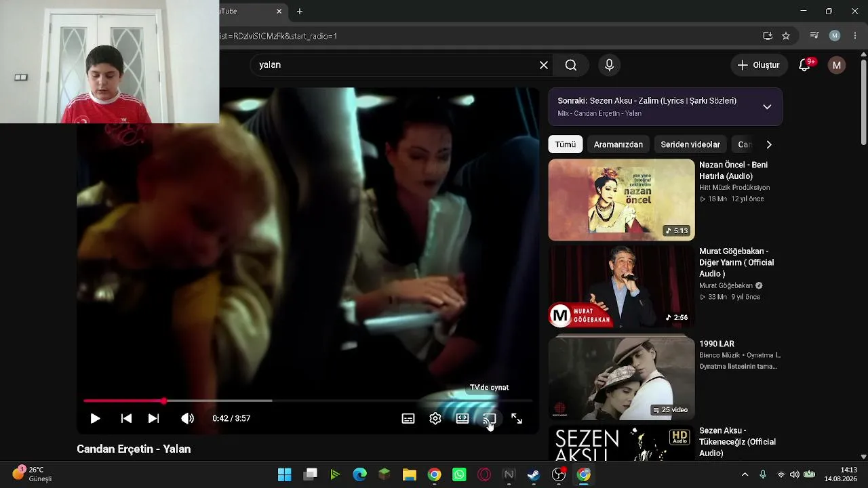Play the Candan Erçetin video
The image size is (868, 488).
[x=95, y=419]
